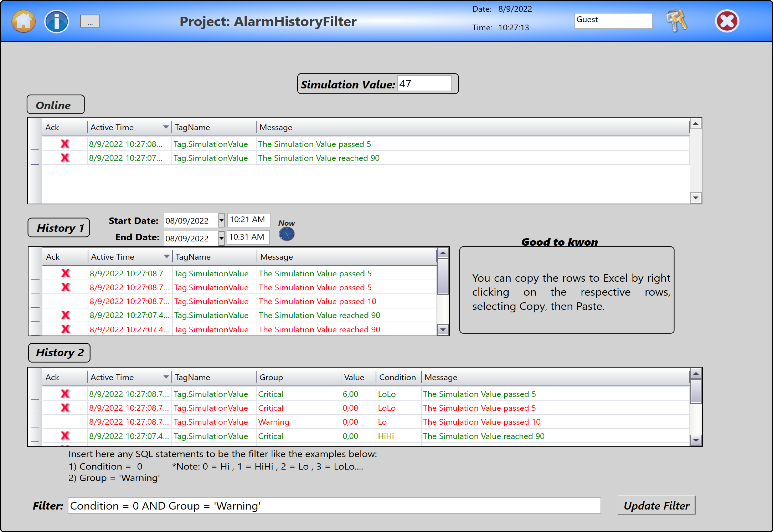The image size is (773, 532).
Task: Click History 2 Condition column header
Action: (x=399, y=377)
